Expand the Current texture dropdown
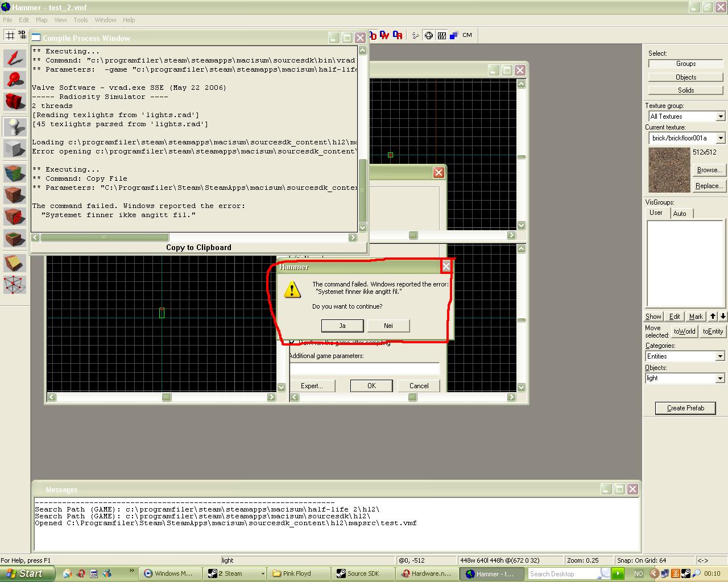 [721, 138]
